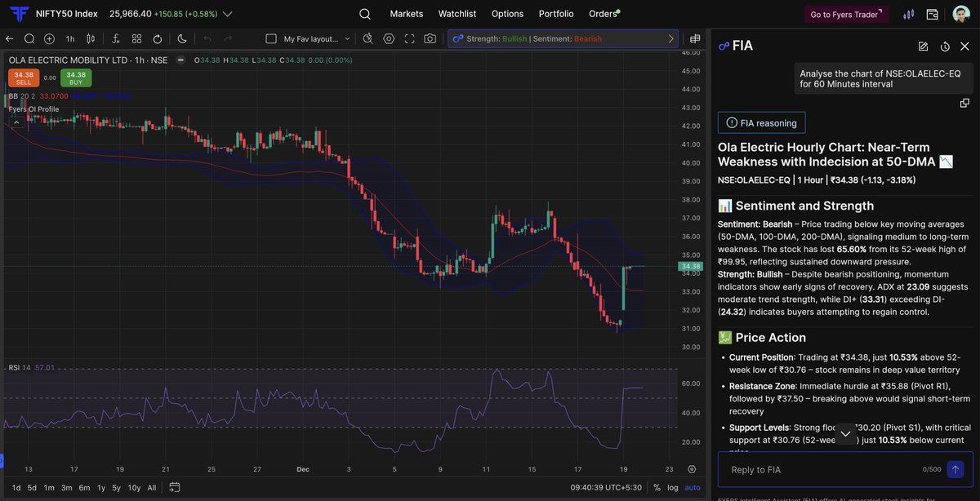Open the user profile avatar
The width and height of the screenshot is (980, 501).
point(961,14)
